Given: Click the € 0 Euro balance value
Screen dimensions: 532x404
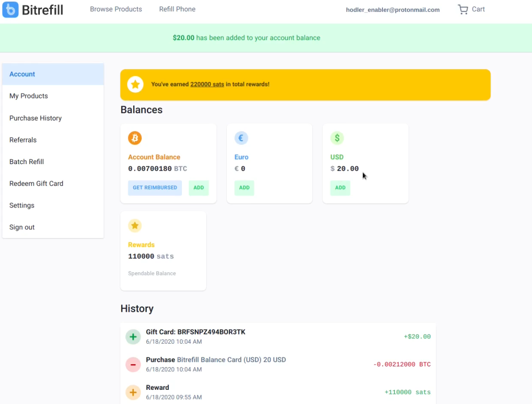Looking at the screenshot, I should pos(240,169).
